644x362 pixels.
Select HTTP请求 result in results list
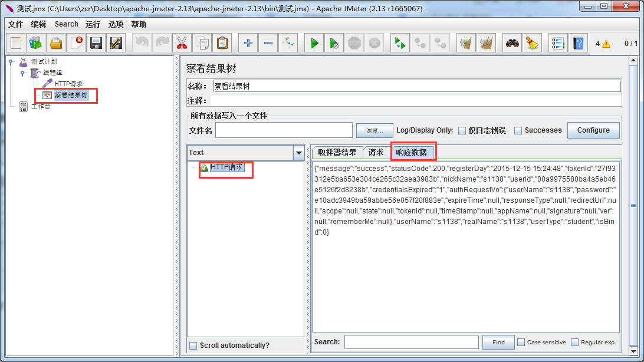point(226,167)
